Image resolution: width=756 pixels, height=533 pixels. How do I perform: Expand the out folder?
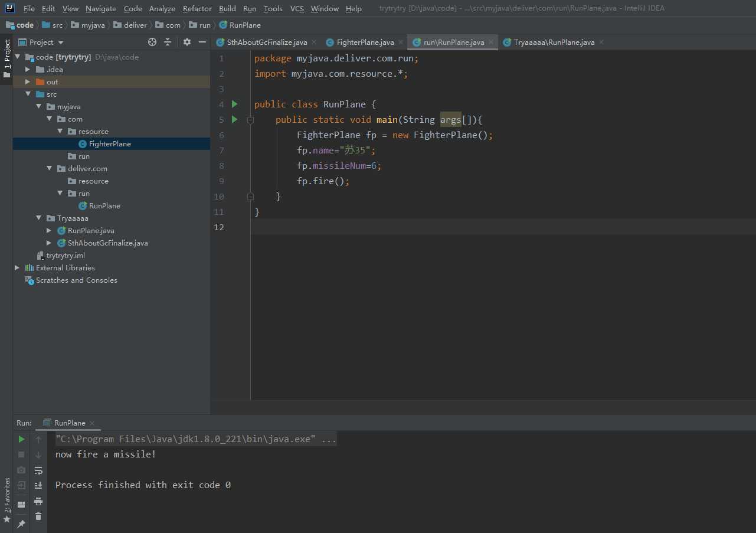[28, 82]
